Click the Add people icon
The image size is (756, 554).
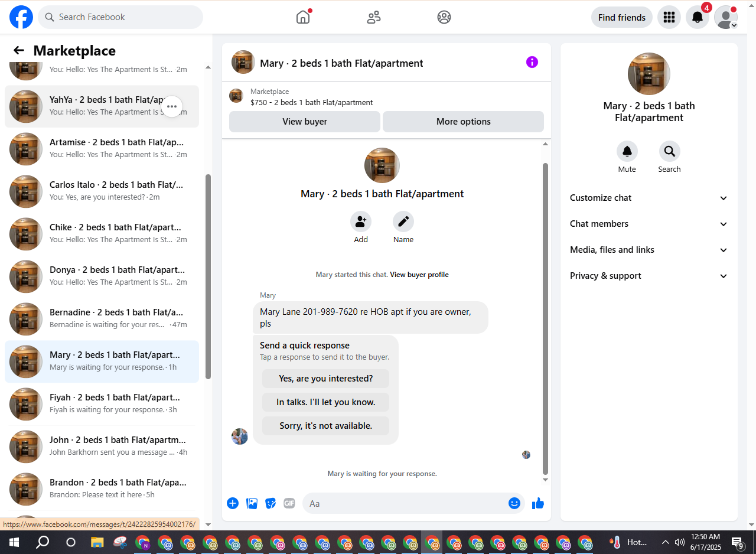tap(361, 222)
